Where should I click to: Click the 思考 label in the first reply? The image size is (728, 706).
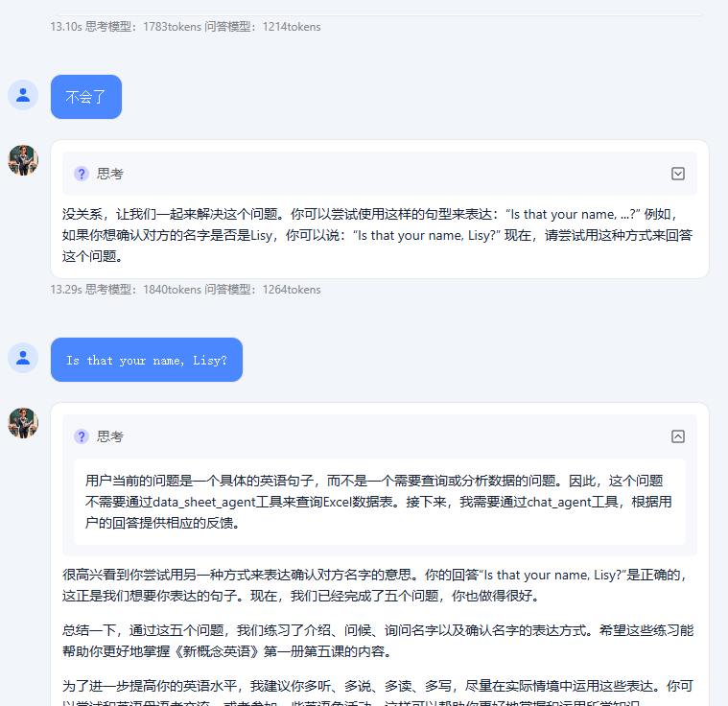tap(110, 174)
